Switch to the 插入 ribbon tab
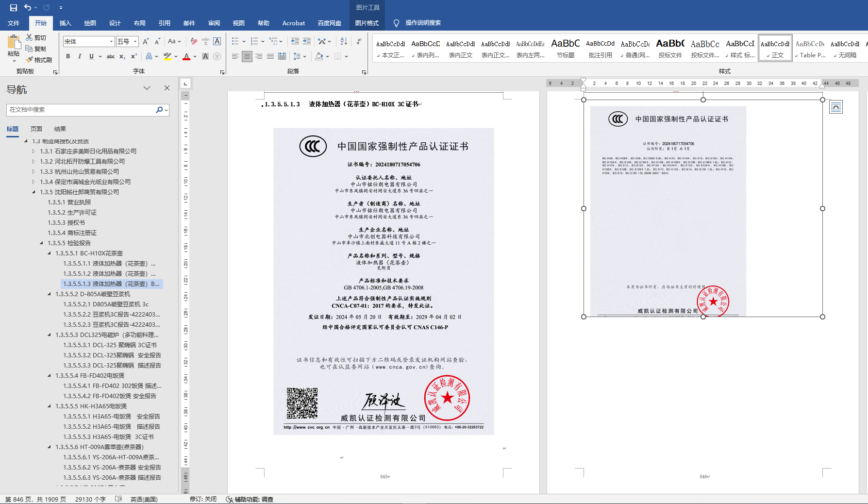This screenshot has width=868, height=504. pos(65,23)
